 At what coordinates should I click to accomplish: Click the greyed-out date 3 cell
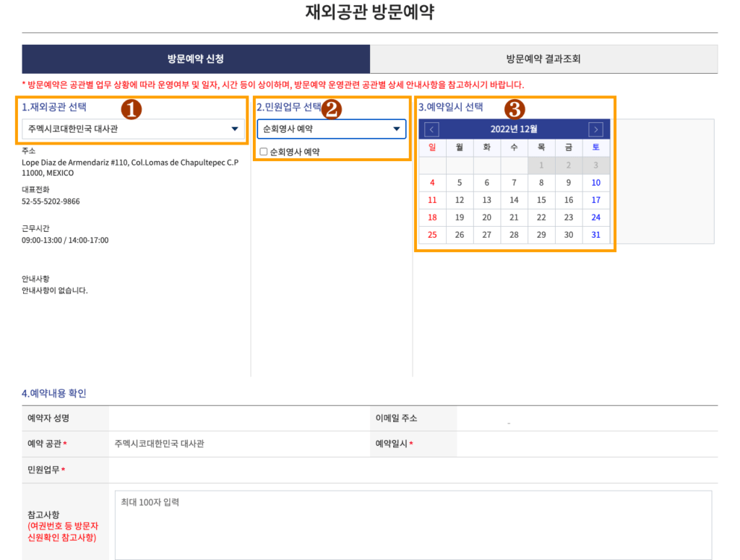pos(596,165)
